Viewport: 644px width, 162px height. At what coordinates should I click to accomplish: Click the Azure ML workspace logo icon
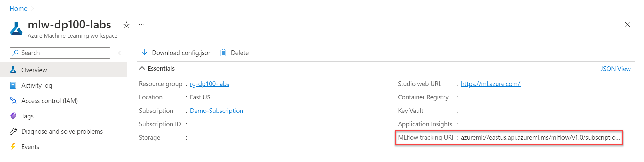pos(16,28)
